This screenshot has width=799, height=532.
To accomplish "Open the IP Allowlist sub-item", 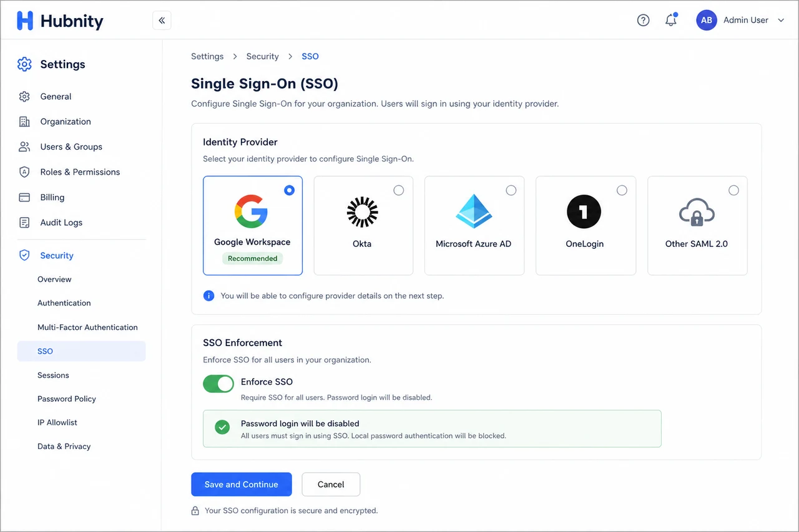I will pos(57,423).
